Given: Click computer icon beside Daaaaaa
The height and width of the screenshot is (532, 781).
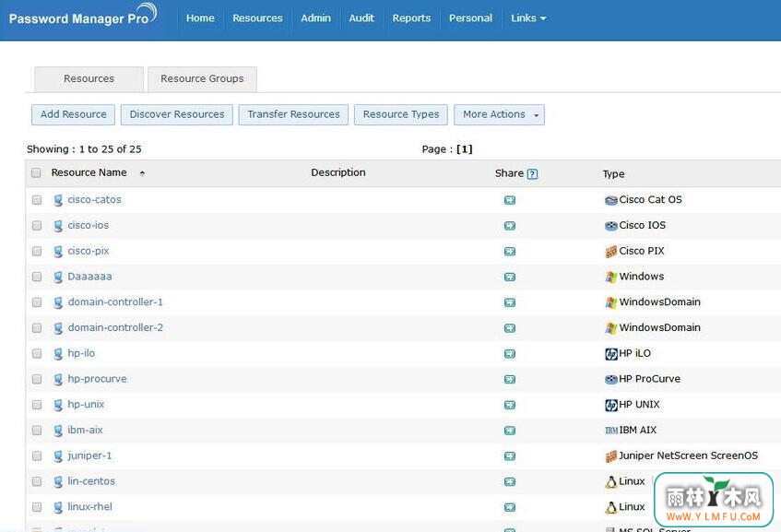Looking at the screenshot, I should click(58, 277).
